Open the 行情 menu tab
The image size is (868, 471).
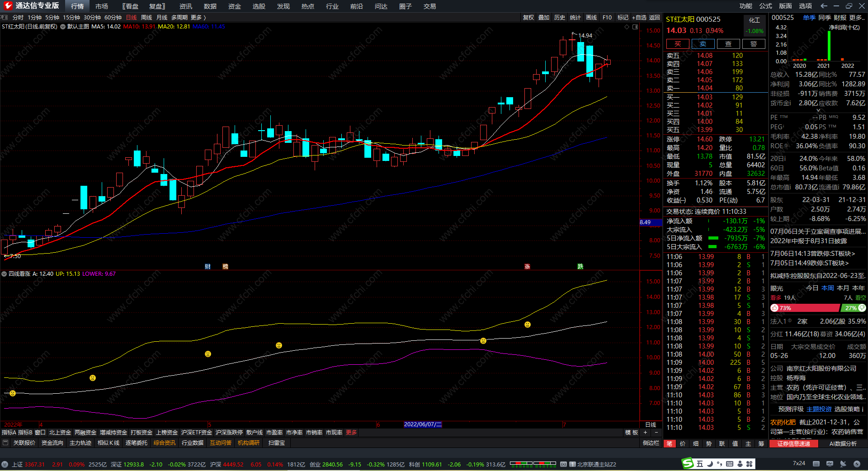77,6
